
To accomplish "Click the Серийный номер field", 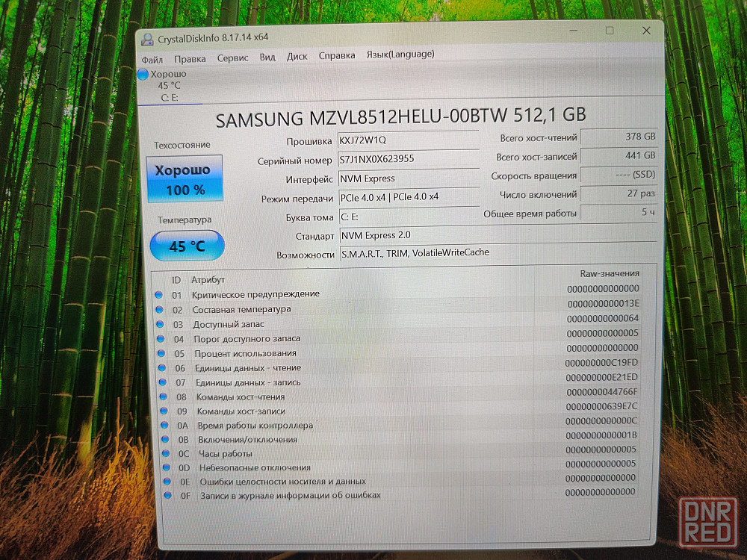I will [409, 159].
